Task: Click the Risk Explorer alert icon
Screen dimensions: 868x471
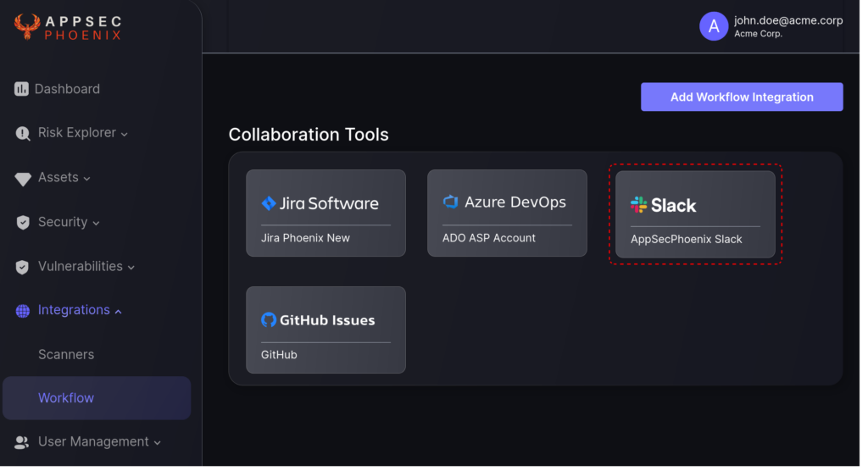Action: pyautogui.click(x=23, y=134)
